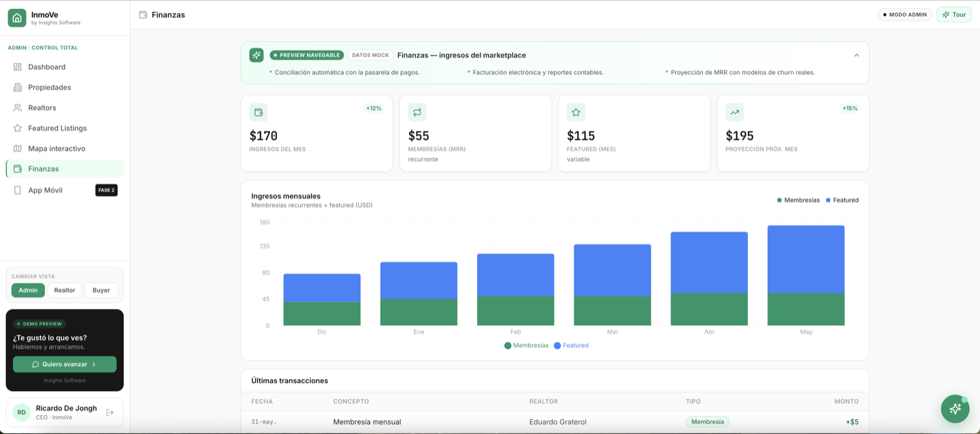Start the Tour from top bar
Image resolution: width=980 pixels, height=434 pixels.
coord(953,14)
